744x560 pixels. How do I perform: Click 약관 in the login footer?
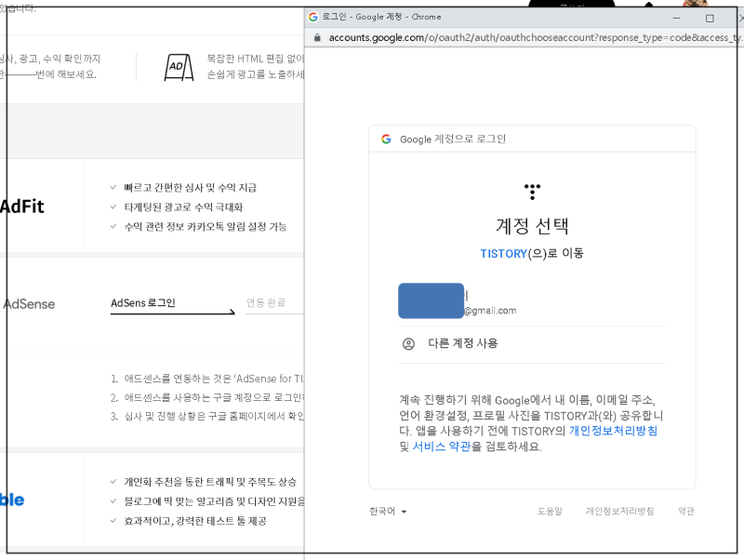coord(686,511)
